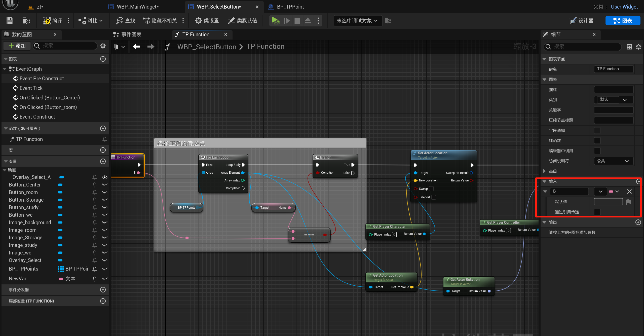Open the debug object selection dropdown
Viewport: 644px width, 336px height.
click(357, 21)
